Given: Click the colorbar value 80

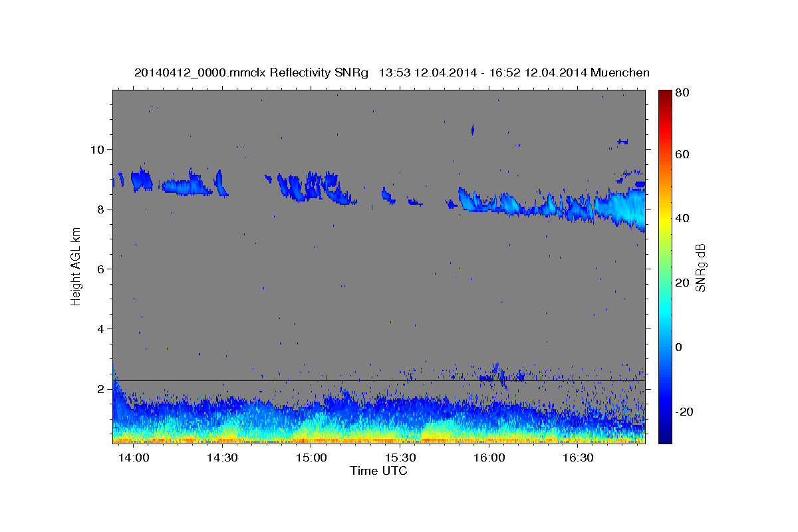Looking at the screenshot, I should tap(683, 93).
